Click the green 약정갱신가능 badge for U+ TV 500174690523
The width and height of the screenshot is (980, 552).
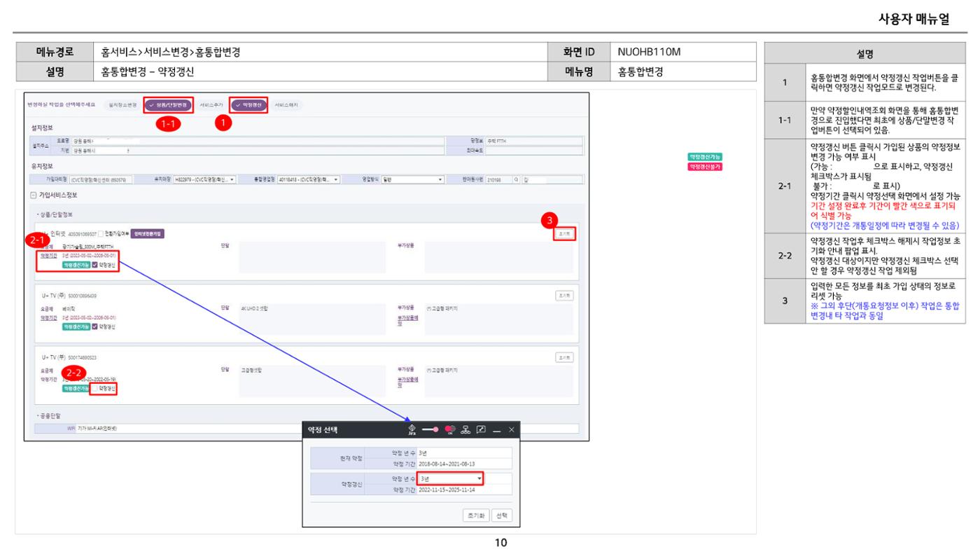(76, 387)
